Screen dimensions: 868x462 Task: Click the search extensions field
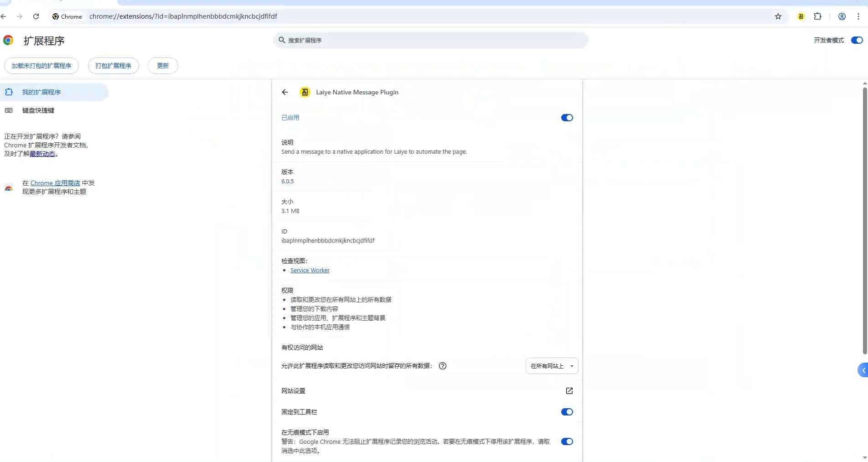point(431,40)
